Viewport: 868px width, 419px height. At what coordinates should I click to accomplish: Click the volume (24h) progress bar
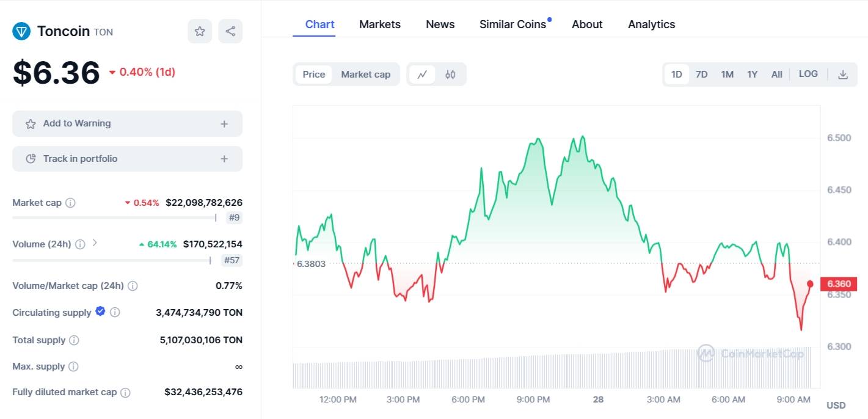pyautogui.click(x=112, y=260)
